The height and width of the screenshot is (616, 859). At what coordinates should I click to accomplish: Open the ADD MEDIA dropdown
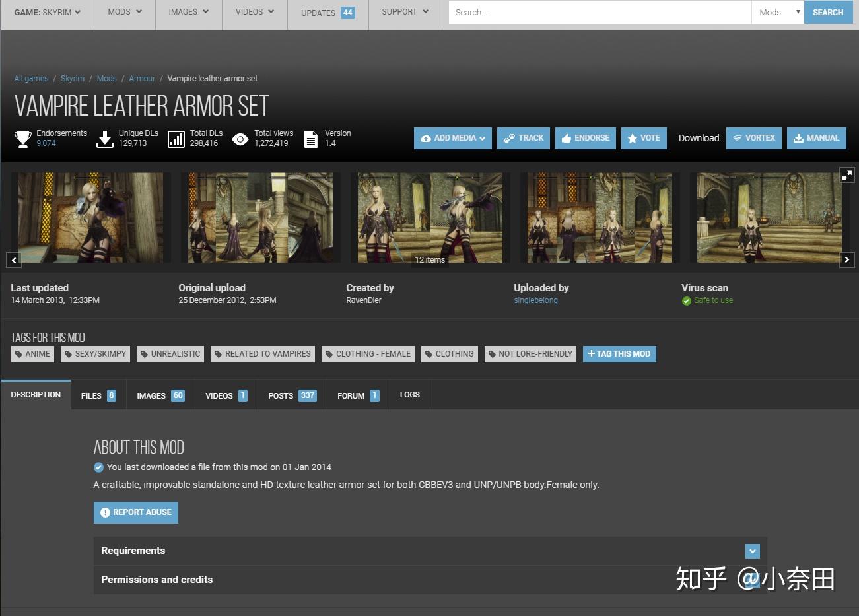(x=453, y=138)
